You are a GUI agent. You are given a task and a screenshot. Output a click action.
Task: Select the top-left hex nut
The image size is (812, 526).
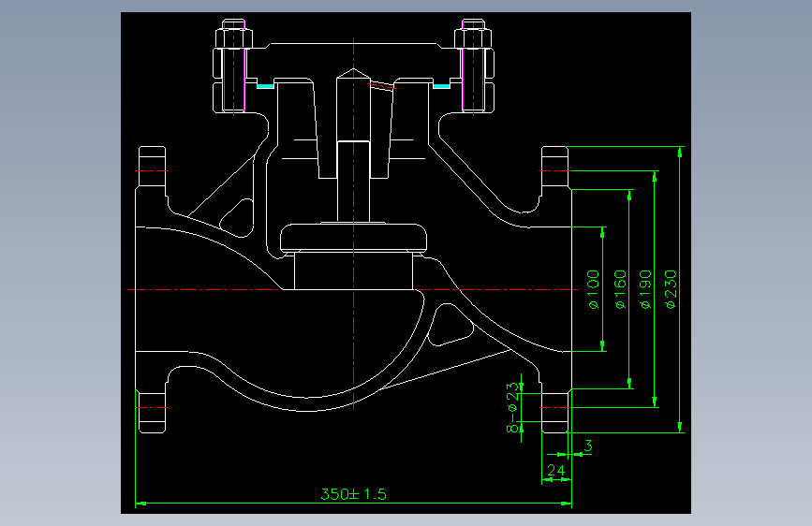(x=233, y=38)
